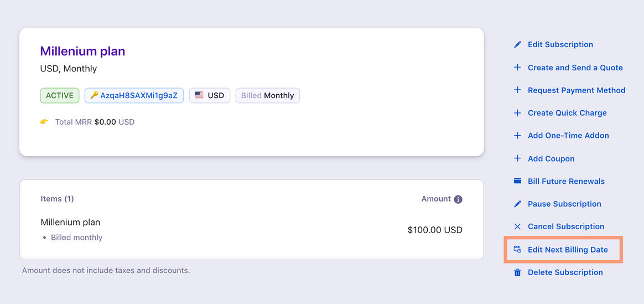Click the X icon next to Cancel Subscription
The image size is (644, 304).
(517, 226)
